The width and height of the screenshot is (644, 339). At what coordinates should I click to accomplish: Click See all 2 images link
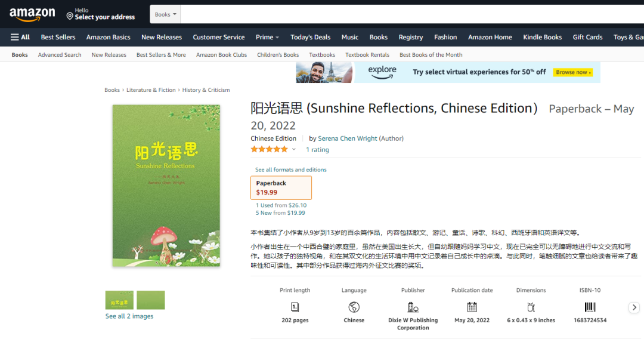point(129,316)
